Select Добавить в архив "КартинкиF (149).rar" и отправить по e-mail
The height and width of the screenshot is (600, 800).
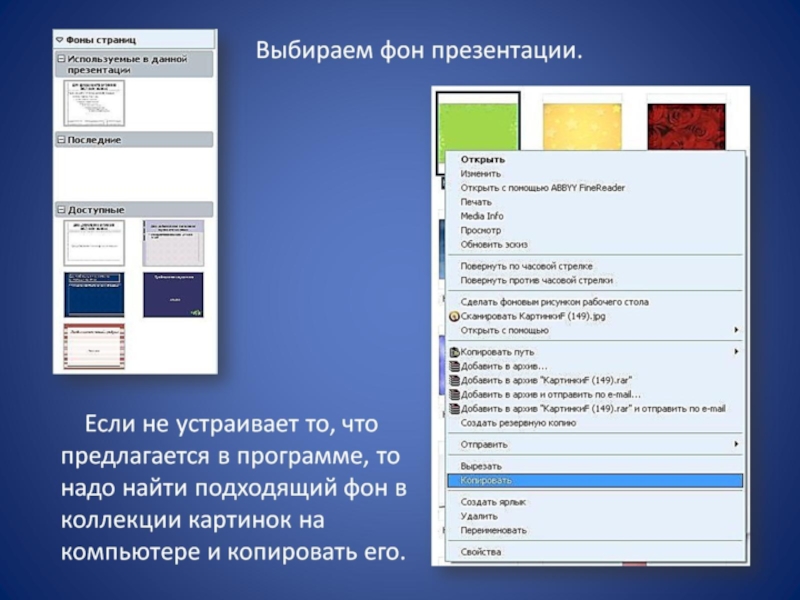click(593, 409)
